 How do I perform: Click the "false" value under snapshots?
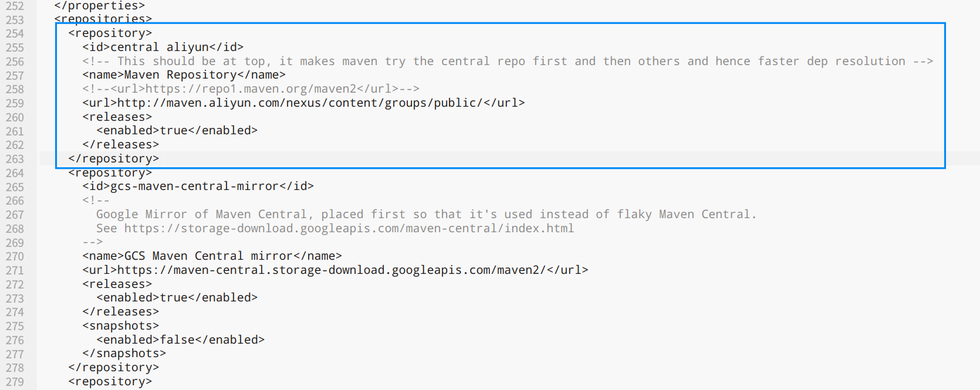coord(177,340)
